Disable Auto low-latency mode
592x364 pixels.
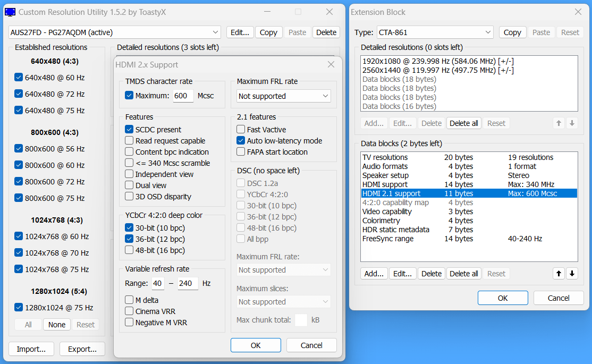click(x=241, y=141)
